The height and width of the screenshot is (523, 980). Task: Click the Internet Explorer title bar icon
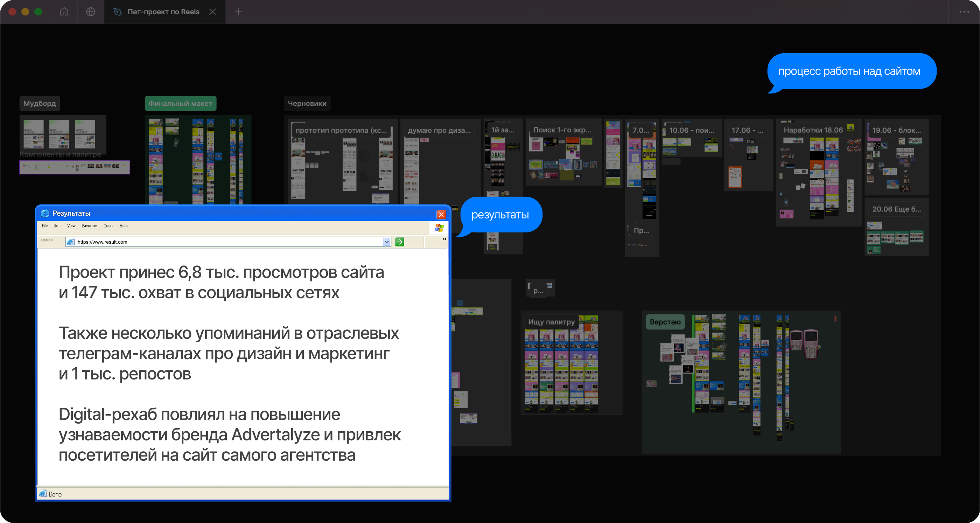point(45,214)
